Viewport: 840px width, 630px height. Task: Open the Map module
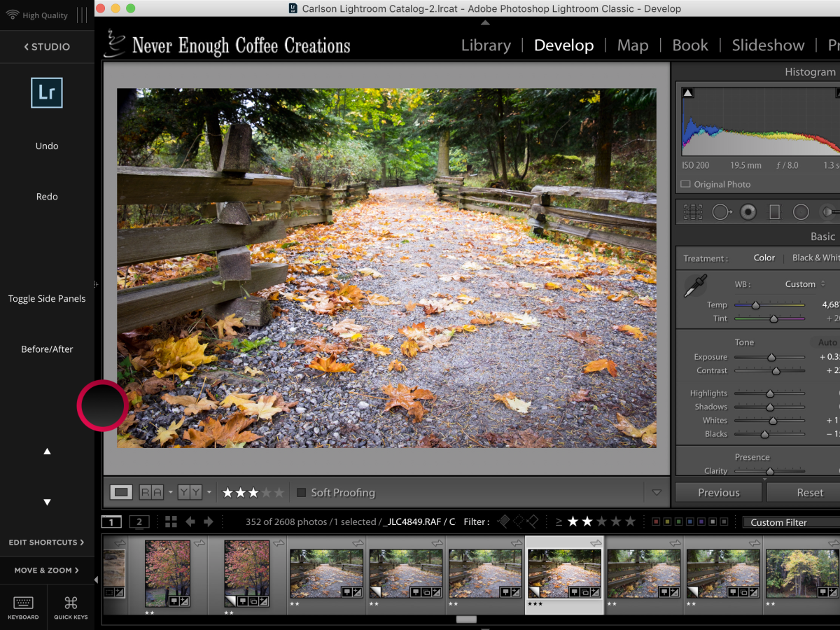(632, 45)
